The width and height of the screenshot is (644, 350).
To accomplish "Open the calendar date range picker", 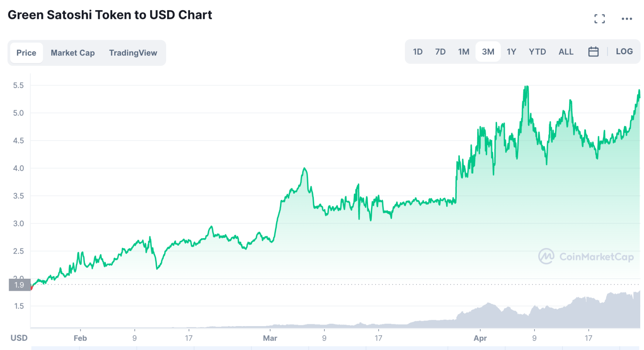I will click(593, 52).
